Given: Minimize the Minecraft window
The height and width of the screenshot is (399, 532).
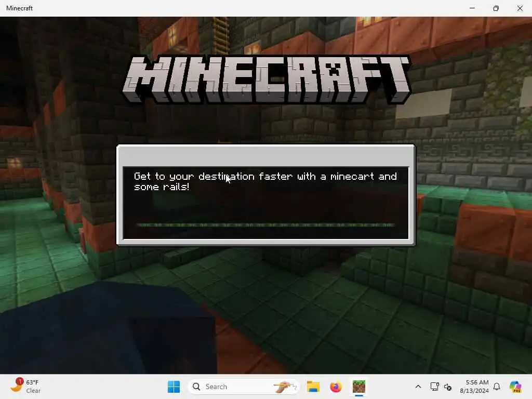Looking at the screenshot, I should [472, 8].
